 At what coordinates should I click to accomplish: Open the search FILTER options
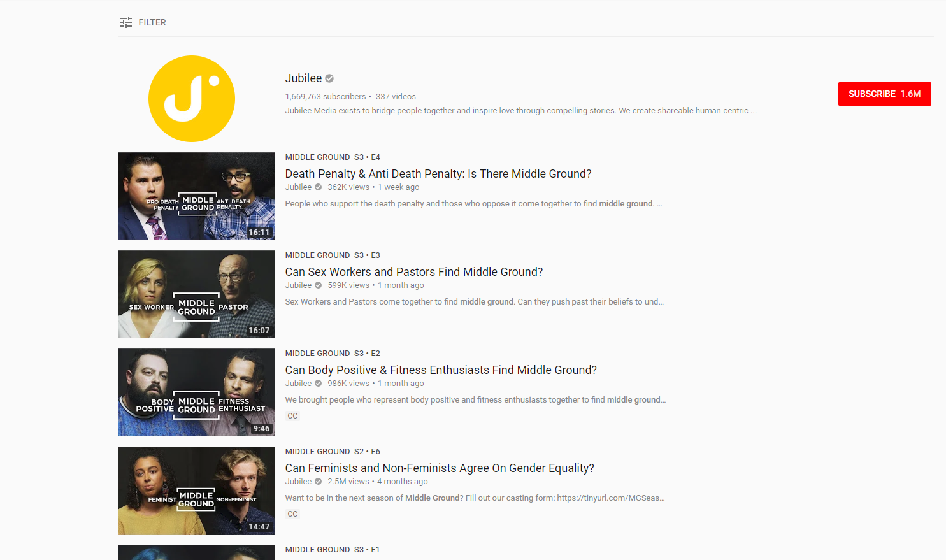[143, 22]
